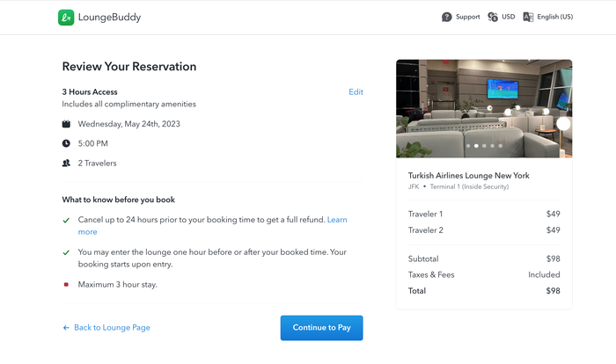Open Learn more refund policy link

click(x=337, y=220)
